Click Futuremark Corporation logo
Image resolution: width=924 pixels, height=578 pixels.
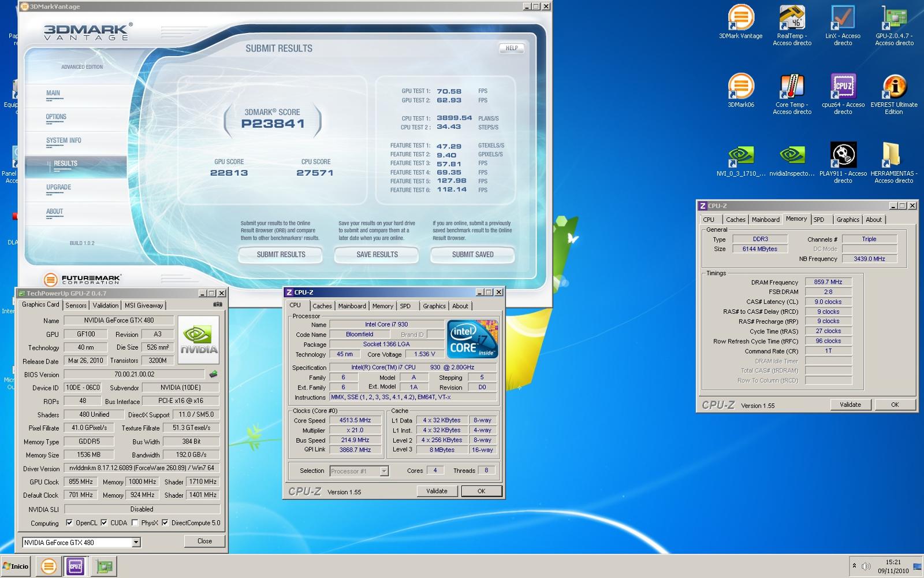pyautogui.click(x=82, y=280)
